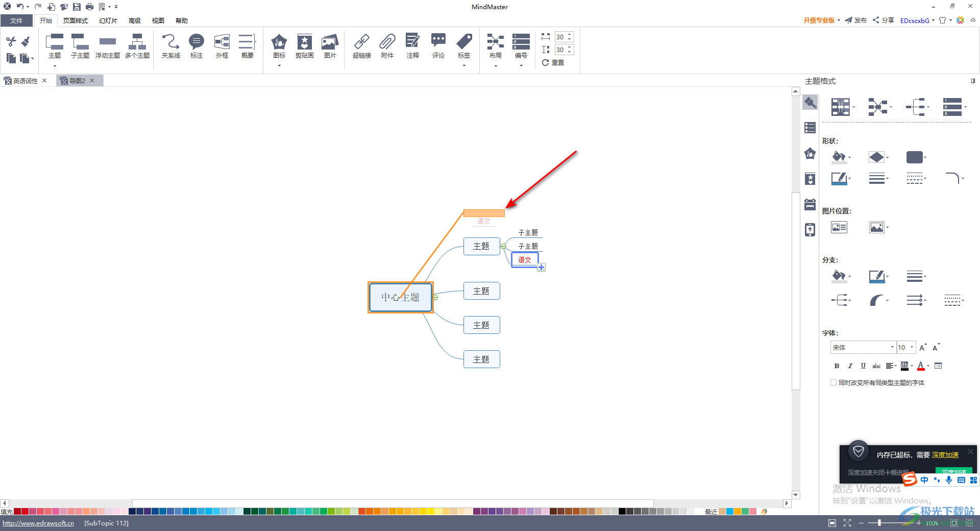The height and width of the screenshot is (531, 980).
Task: Open the icon marker panel in sidebar
Action: [810, 153]
